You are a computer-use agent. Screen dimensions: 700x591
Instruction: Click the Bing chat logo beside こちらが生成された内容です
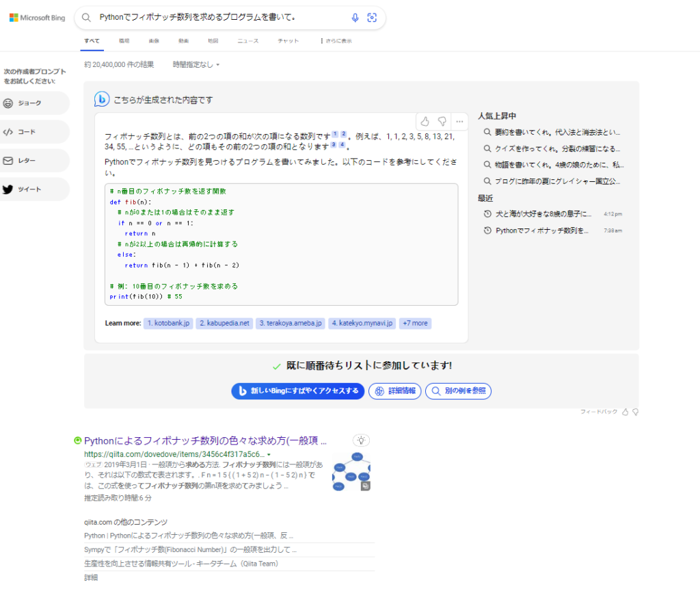[x=102, y=99]
